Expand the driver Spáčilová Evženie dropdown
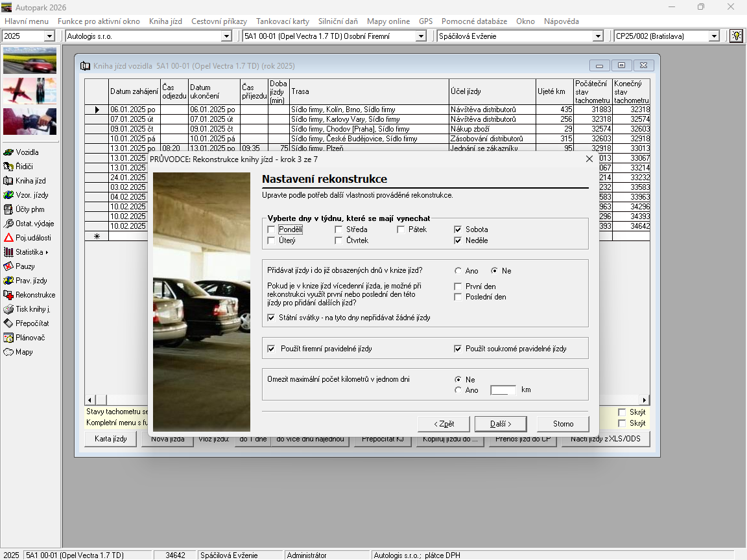Screen dimensions: 747x560 pos(598,36)
